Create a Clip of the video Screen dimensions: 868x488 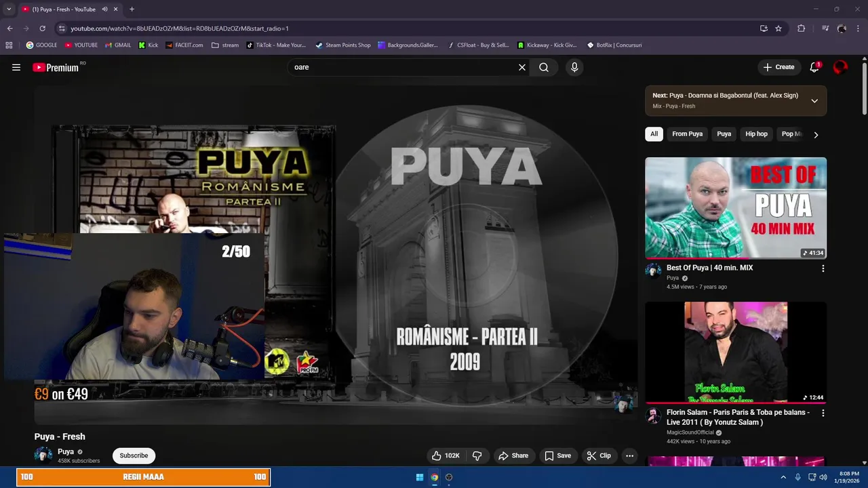pyautogui.click(x=599, y=455)
